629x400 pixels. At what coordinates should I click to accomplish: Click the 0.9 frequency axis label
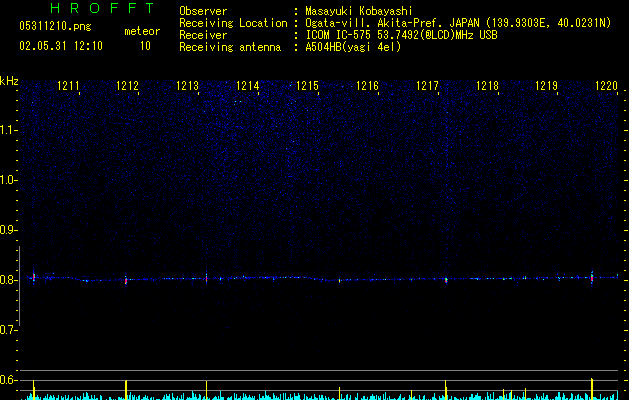point(8,230)
